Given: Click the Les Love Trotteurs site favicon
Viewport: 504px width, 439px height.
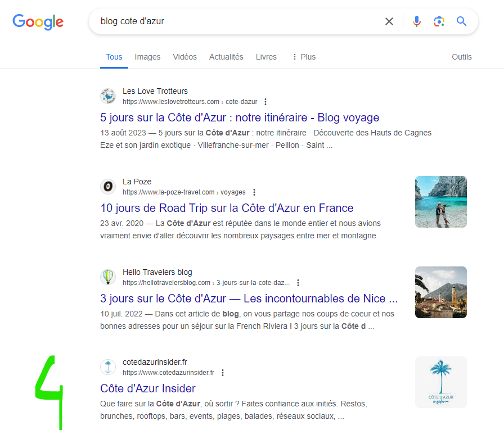Looking at the screenshot, I should 108,96.
